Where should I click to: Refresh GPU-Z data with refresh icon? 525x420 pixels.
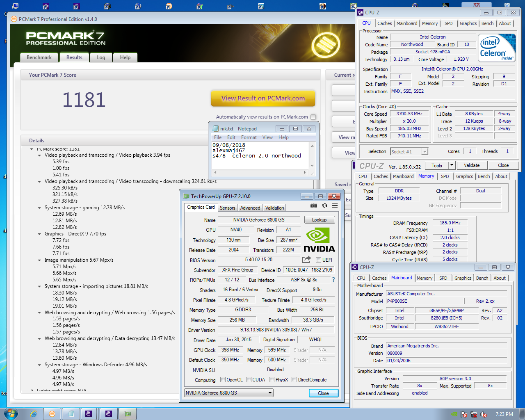pos(324,206)
